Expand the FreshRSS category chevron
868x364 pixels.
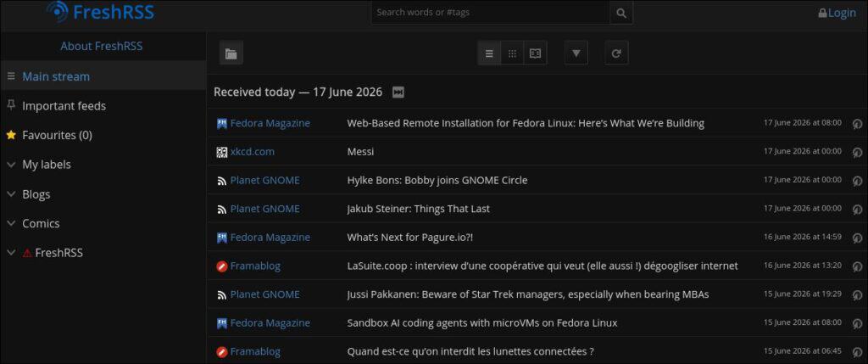[x=10, y=253]
